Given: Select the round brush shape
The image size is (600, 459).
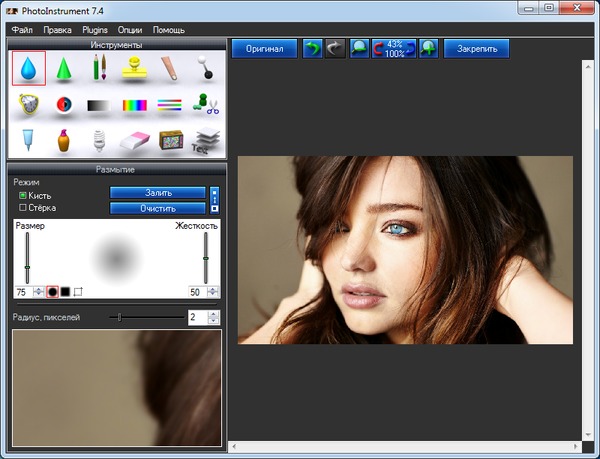Looking at the screenshot, I should pos(52,292).
